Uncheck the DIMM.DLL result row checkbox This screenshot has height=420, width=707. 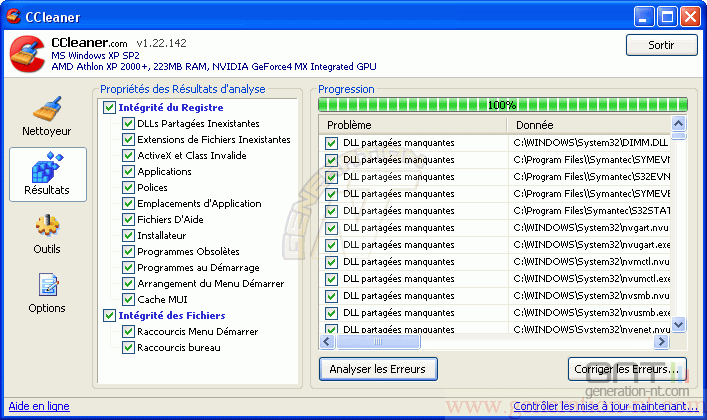(331, 143)
